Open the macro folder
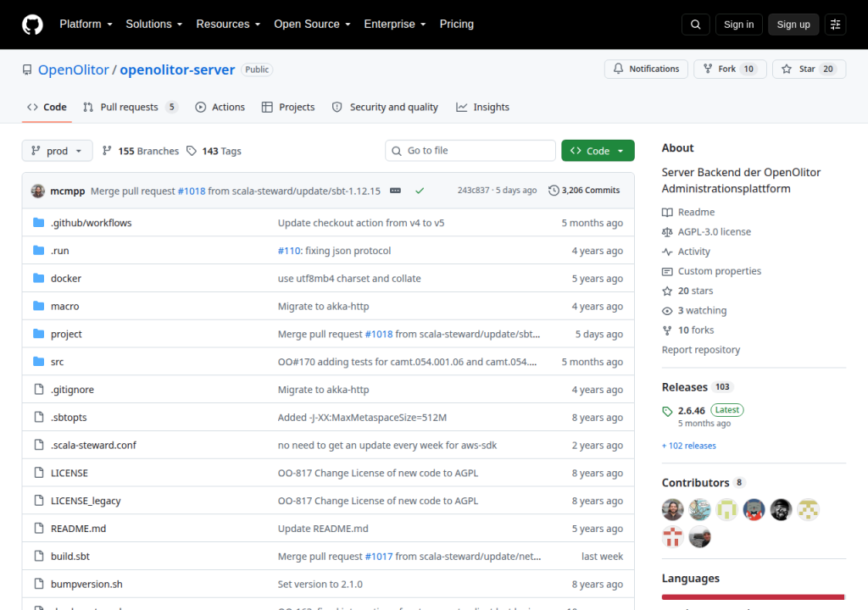The height and width of the screenshot is (610, 868). point(64,306)
